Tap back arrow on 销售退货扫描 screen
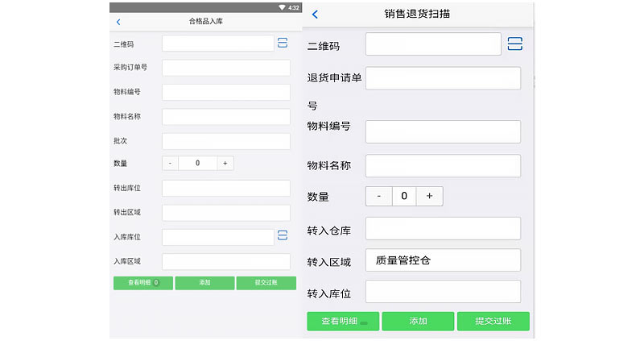Viewport: 644px width, 341px height. coord(315,15)
